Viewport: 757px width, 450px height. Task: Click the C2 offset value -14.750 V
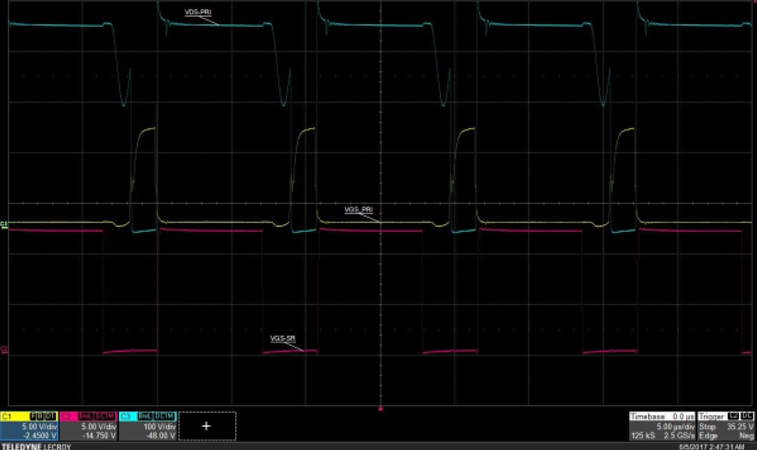click(99, 436)
